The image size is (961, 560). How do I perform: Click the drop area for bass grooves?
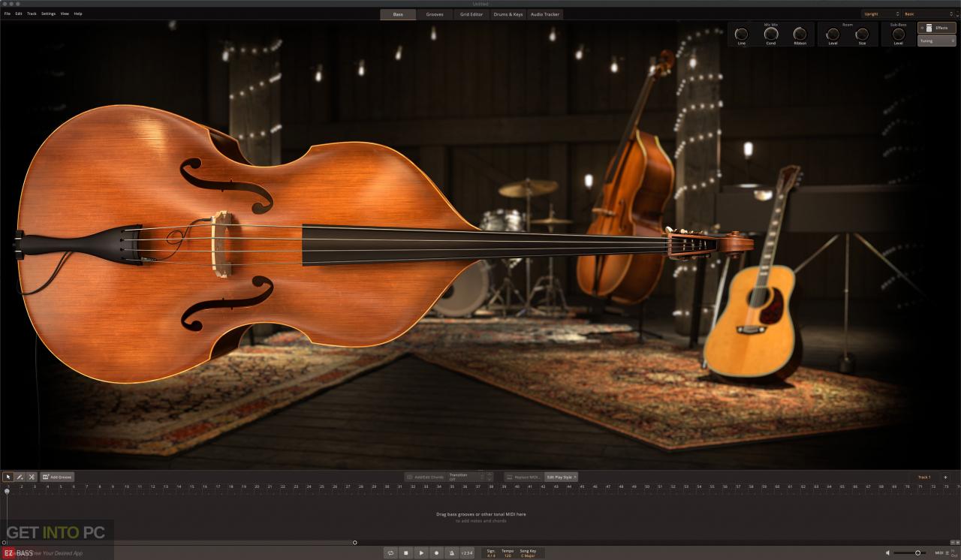tap(480, 517)
